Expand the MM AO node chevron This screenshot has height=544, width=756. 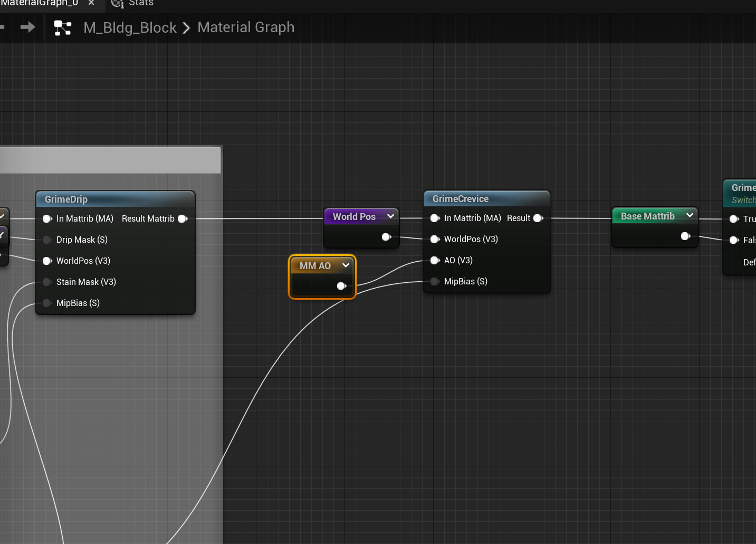tap(346, 265)
